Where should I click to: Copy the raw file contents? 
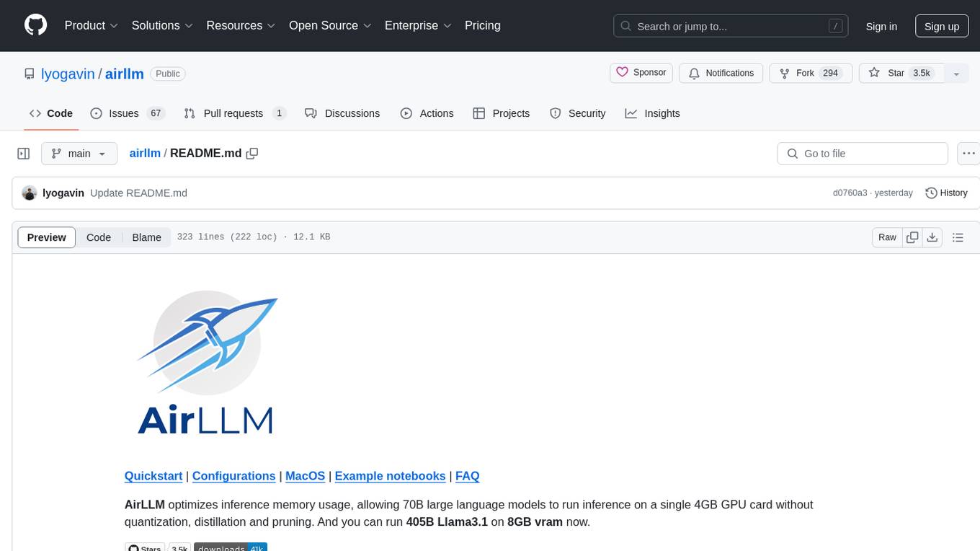912,237
